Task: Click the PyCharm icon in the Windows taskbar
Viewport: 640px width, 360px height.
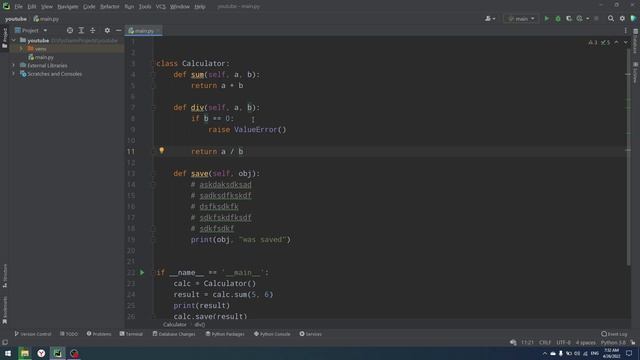Action: 58,353
